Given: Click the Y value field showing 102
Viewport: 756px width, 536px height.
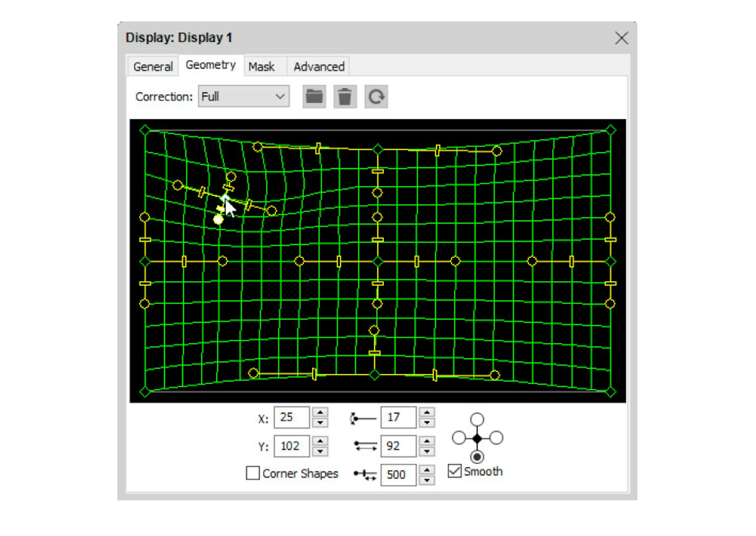Looking at the screenshot, I should point(292,446).
